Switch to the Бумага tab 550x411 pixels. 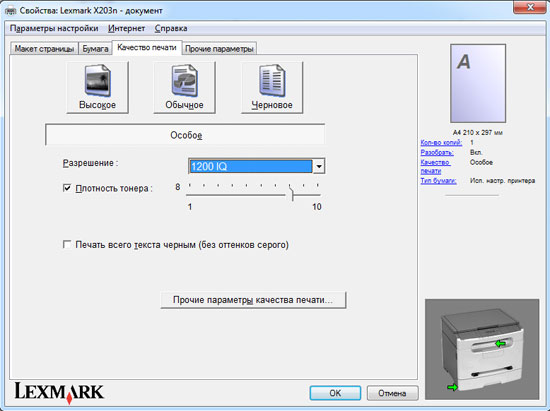(95, 49)
